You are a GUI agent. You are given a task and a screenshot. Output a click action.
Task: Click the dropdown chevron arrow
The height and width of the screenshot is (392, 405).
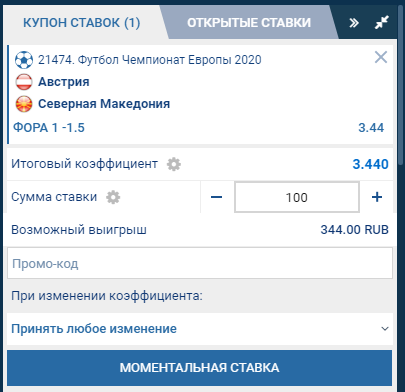385,329
